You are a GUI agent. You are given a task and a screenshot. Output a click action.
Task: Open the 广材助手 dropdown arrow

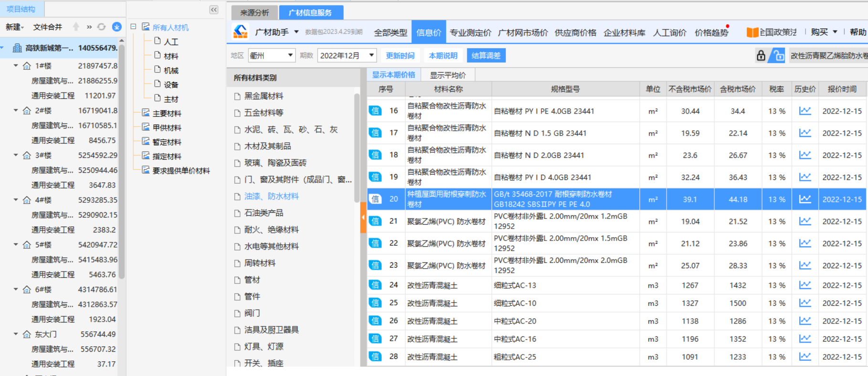pos(296,32)
